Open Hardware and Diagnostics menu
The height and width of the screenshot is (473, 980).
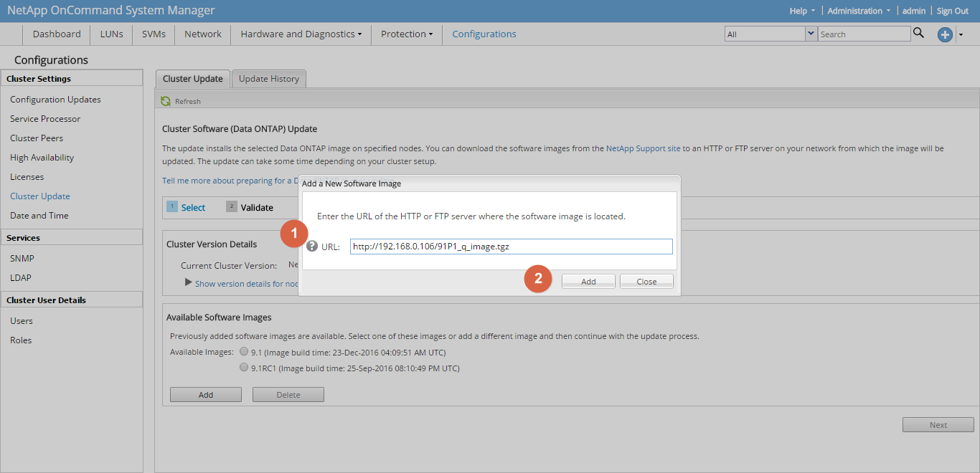click(301, 34)
